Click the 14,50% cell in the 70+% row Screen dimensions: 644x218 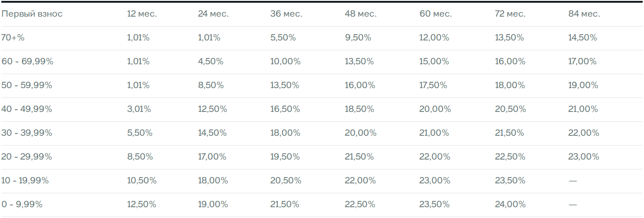(x=583, y=38)
